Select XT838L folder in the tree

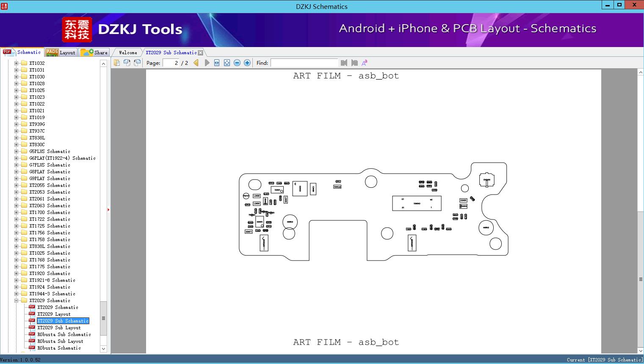[37, 138]
